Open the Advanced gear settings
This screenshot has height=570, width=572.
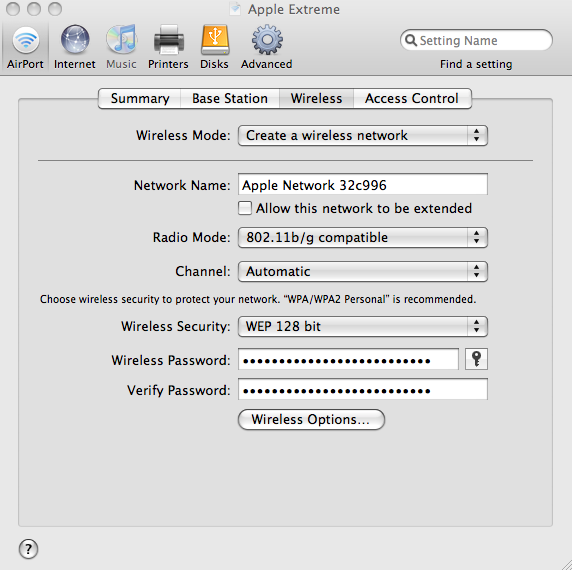(267, 47)
